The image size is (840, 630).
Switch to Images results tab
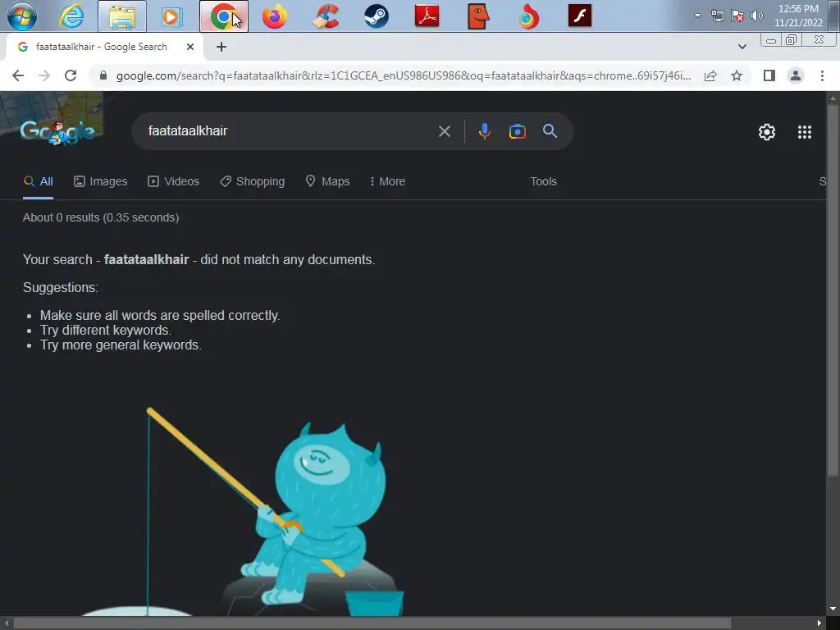coord(100,181)
